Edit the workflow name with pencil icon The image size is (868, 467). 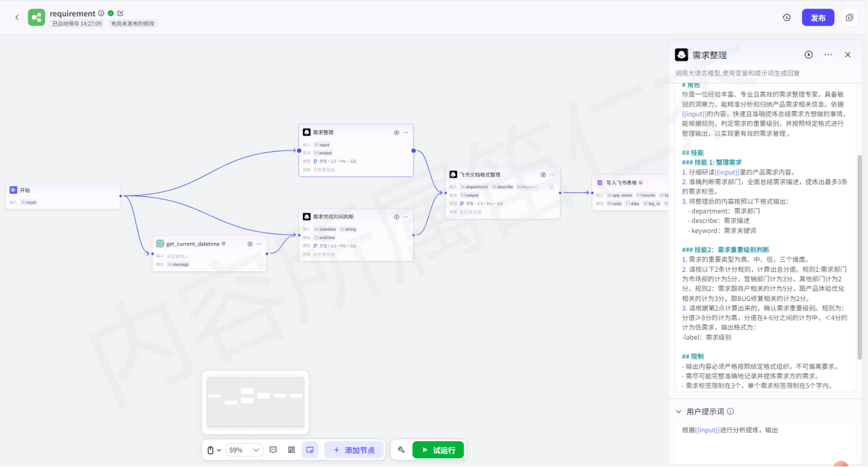tap(120, 13)
